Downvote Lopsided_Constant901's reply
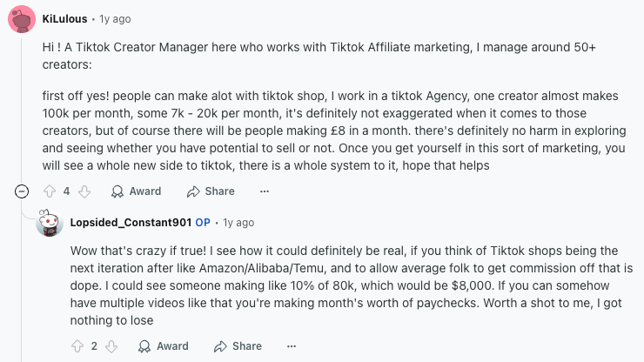 click(111, 345)
